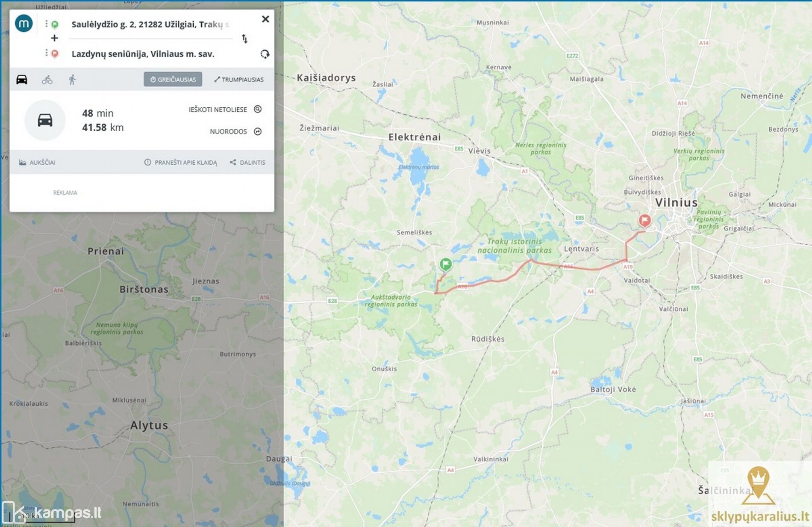
Task: Close the route panel
Action: coord(265,19)
